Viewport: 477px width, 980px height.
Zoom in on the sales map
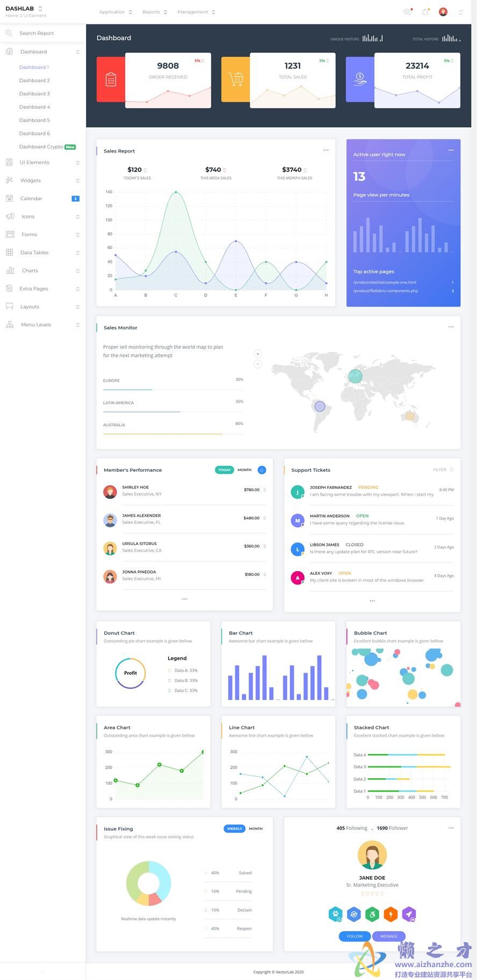click(x=258, y=354)
